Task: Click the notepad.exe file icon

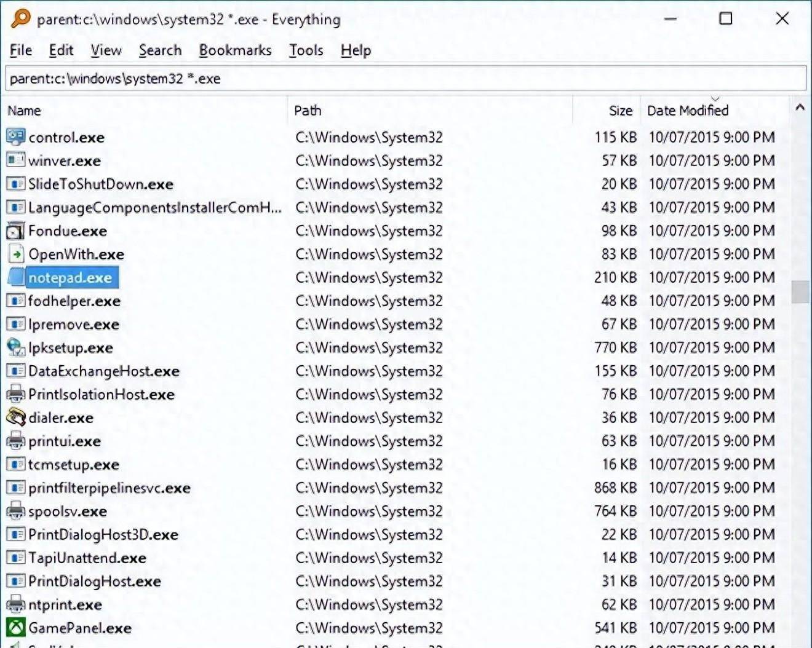Action: (x=15, y=277)
